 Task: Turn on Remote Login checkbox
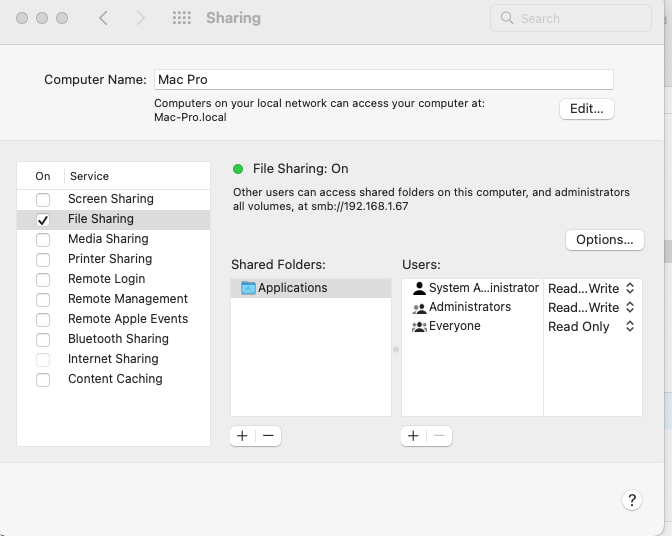(x=43, y=280)
